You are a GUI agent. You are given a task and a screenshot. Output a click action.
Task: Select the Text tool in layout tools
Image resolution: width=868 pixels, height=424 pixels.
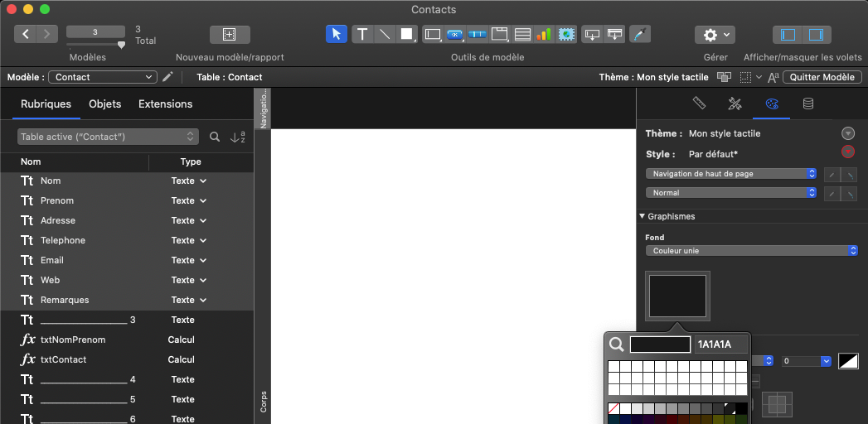(362, 34)
